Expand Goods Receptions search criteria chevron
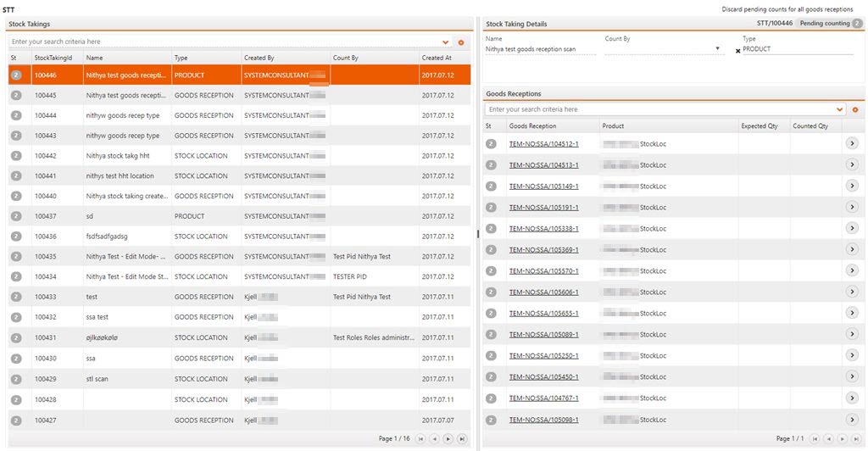The image size is (868, 451). click(840, 109)
